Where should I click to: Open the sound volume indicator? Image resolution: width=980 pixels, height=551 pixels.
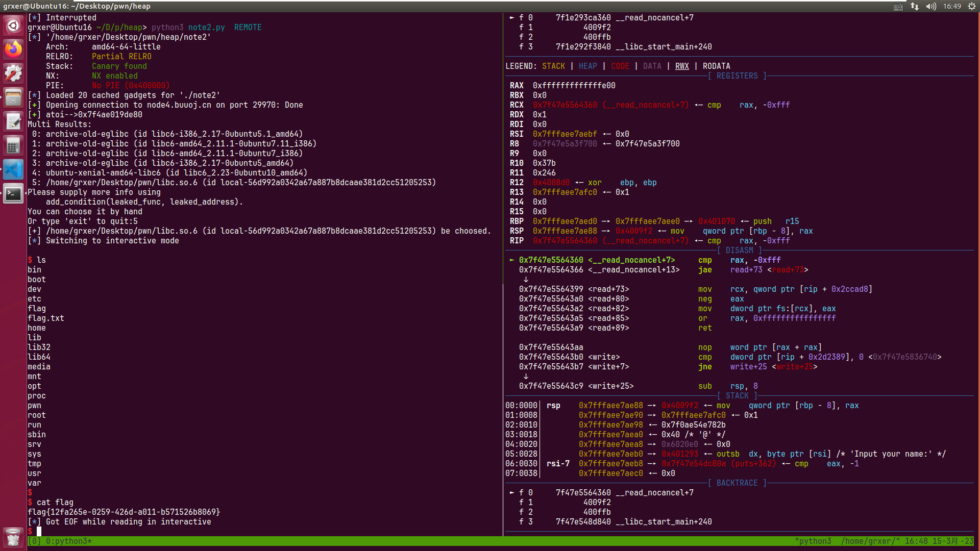(931, 6)
